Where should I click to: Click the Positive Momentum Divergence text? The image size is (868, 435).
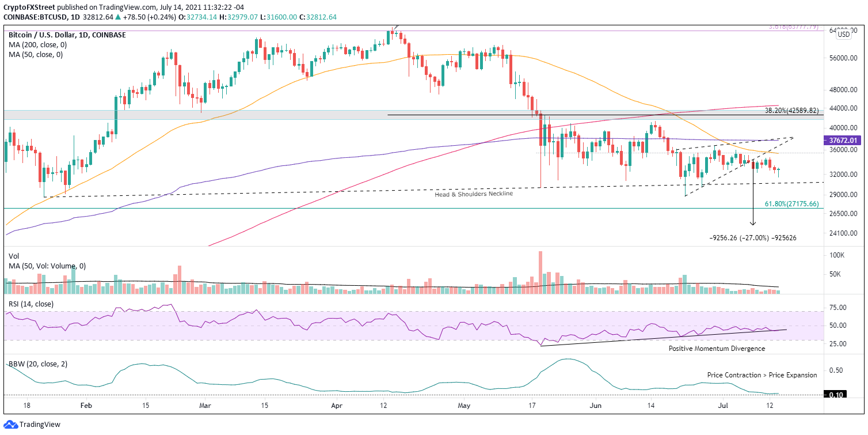pos(717,349)
